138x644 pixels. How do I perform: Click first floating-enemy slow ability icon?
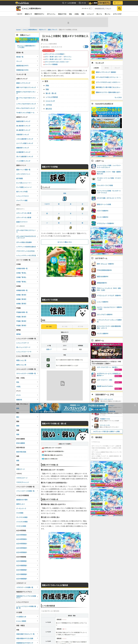[48, 360]
